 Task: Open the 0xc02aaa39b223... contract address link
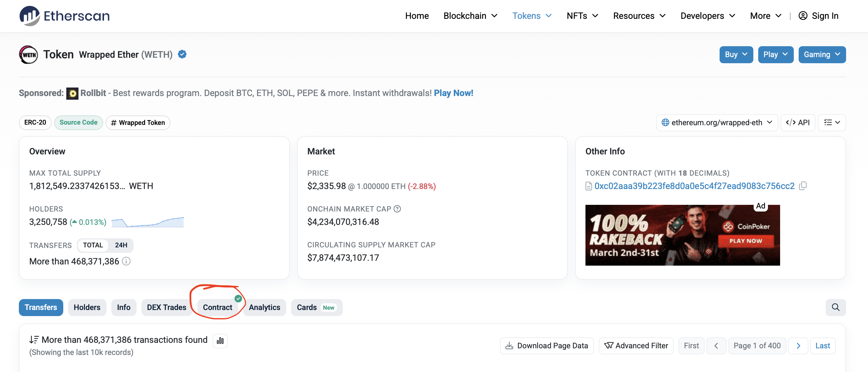point(694,186)
